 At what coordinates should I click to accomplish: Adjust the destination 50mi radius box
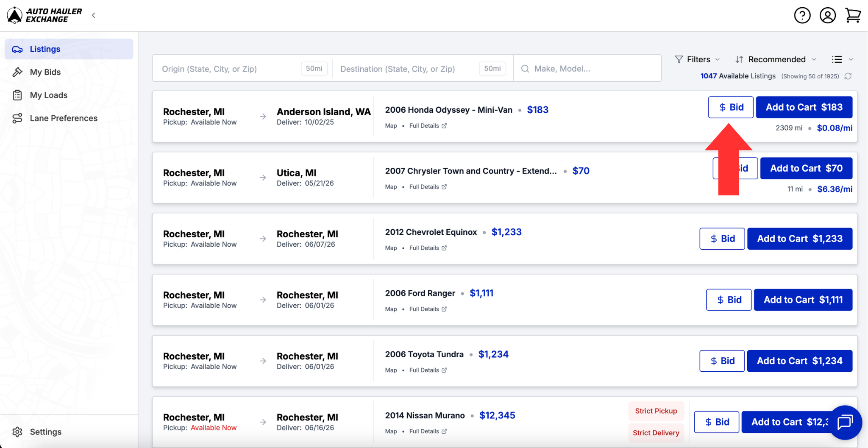492,69
